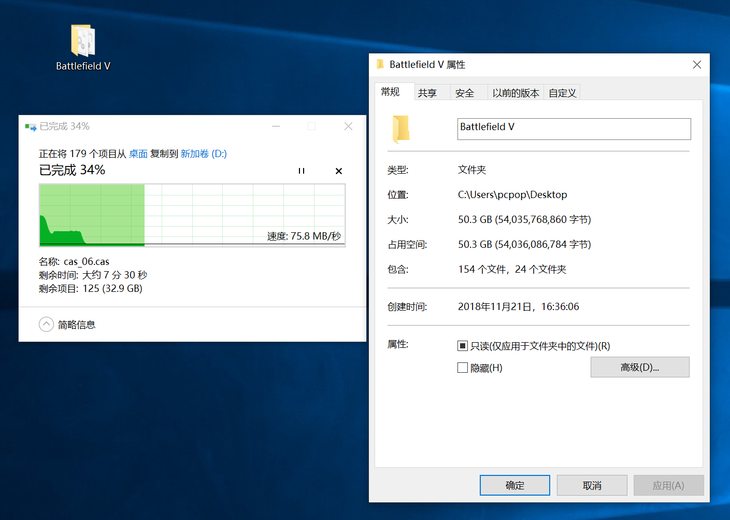Click the copy dialog title bar icon

click(30, 127)
